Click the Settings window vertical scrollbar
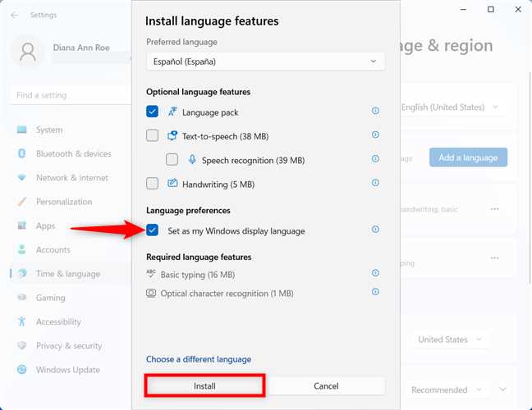The height and width of the screenshot is (410, 532). (530, 178)
